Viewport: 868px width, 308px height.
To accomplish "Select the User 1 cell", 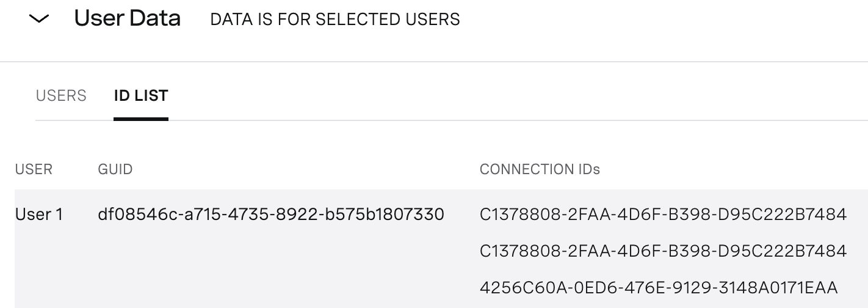I will click(39, 215).
